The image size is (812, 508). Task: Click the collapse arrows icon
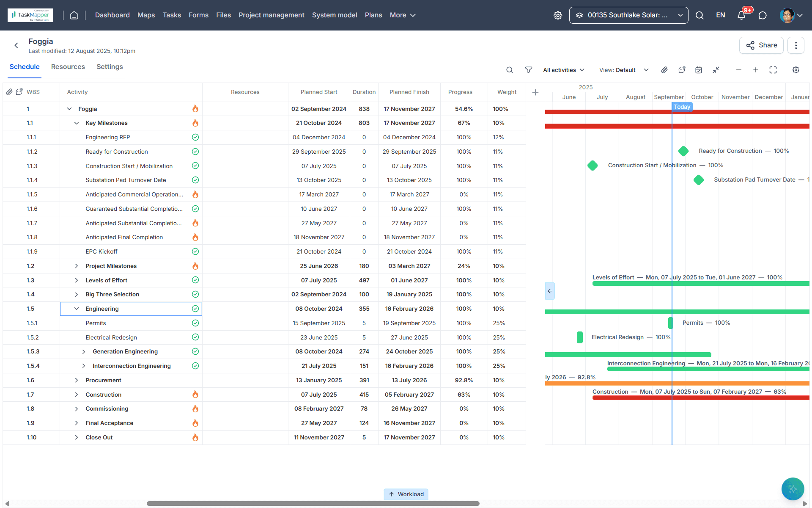716,70
